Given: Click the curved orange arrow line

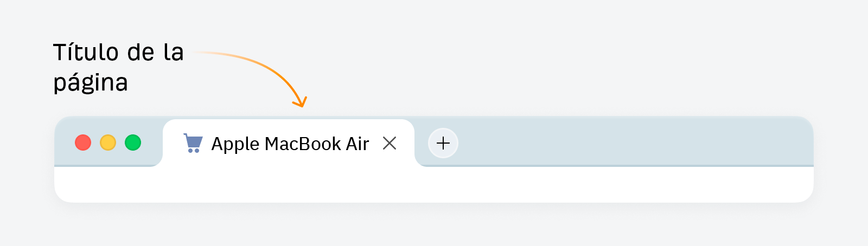Looking at the screenshot, I should (x=255, y=62).
